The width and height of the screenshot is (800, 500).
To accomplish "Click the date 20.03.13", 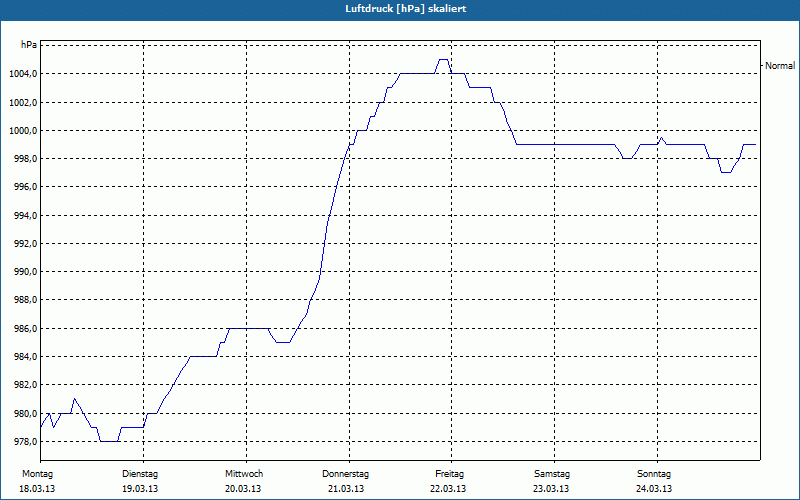I will pos(243,489).
